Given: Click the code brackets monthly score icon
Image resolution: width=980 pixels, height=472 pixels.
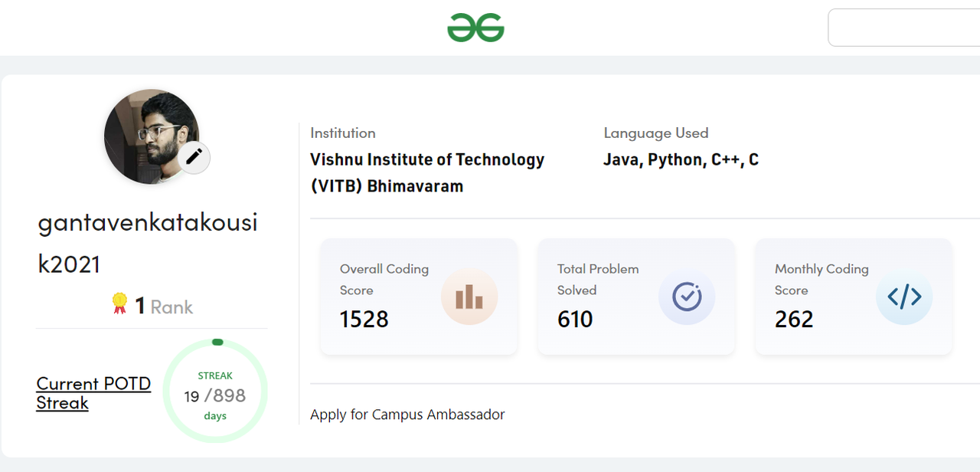Looking at the screenshot, I should (904, 297).
